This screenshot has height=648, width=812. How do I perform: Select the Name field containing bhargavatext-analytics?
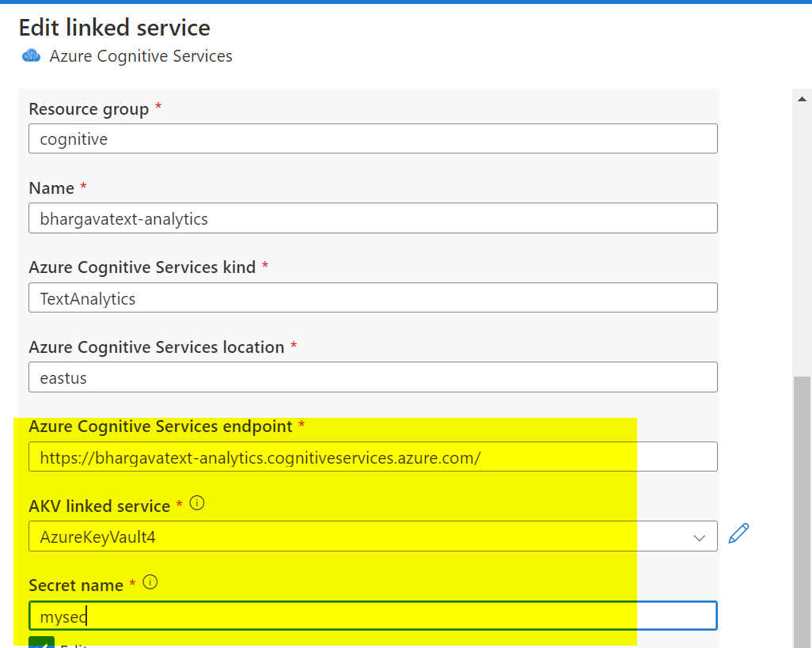[x=372, y=218]
